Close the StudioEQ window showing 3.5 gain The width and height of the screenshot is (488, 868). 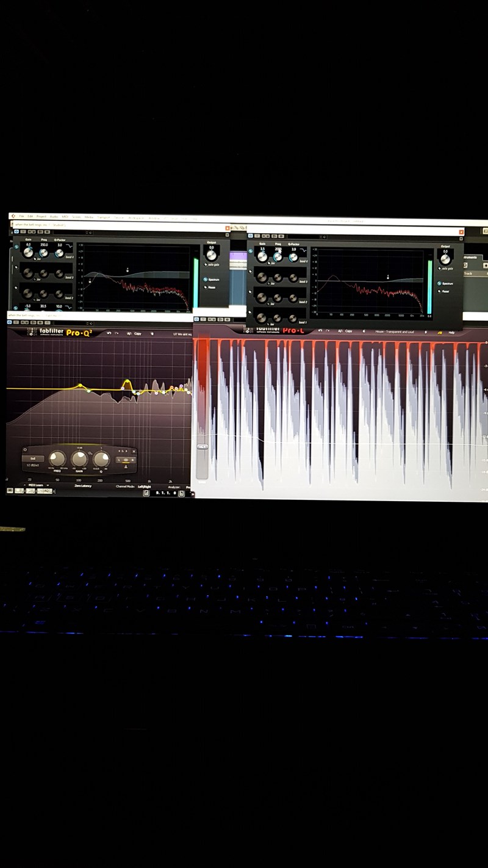(461, 232)
